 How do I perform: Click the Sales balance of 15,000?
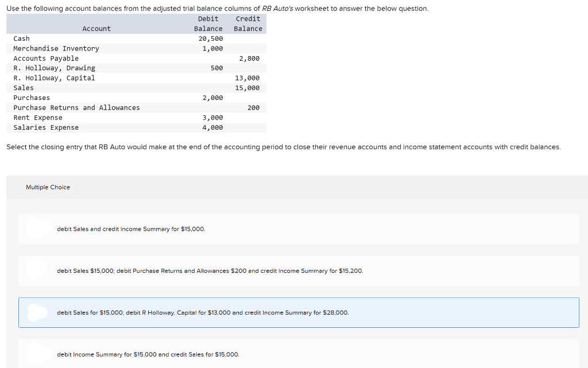tap(248, 88)
